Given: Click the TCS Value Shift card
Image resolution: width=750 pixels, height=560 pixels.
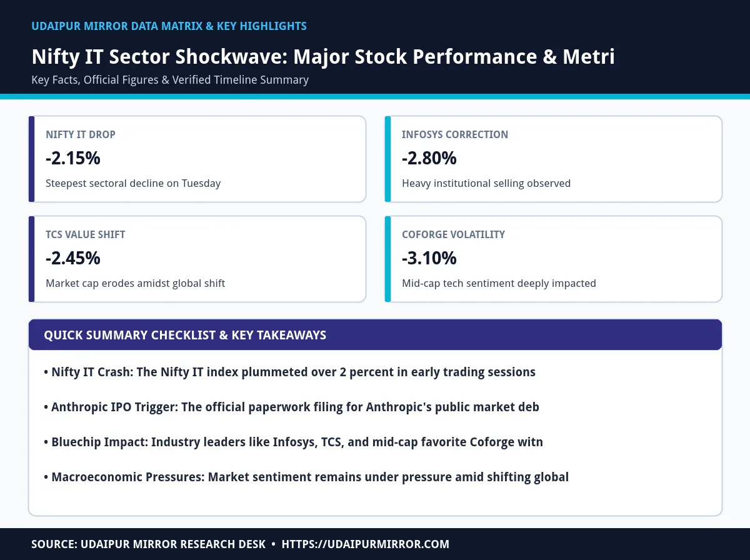Looking at the screenshot, I should pyautogui.click(x=197, y=259).
